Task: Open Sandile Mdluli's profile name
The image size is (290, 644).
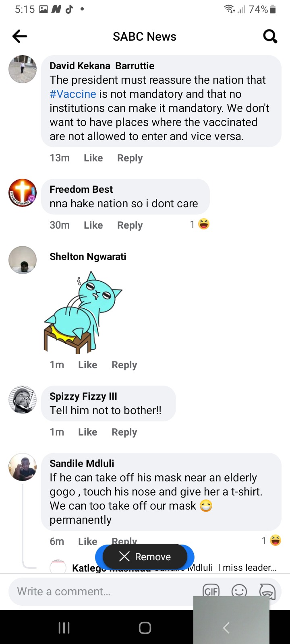Action: [82, 463]
